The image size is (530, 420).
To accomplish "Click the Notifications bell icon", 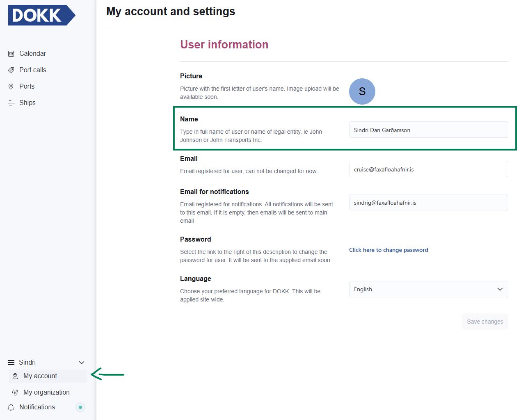I will coord(11,407).
